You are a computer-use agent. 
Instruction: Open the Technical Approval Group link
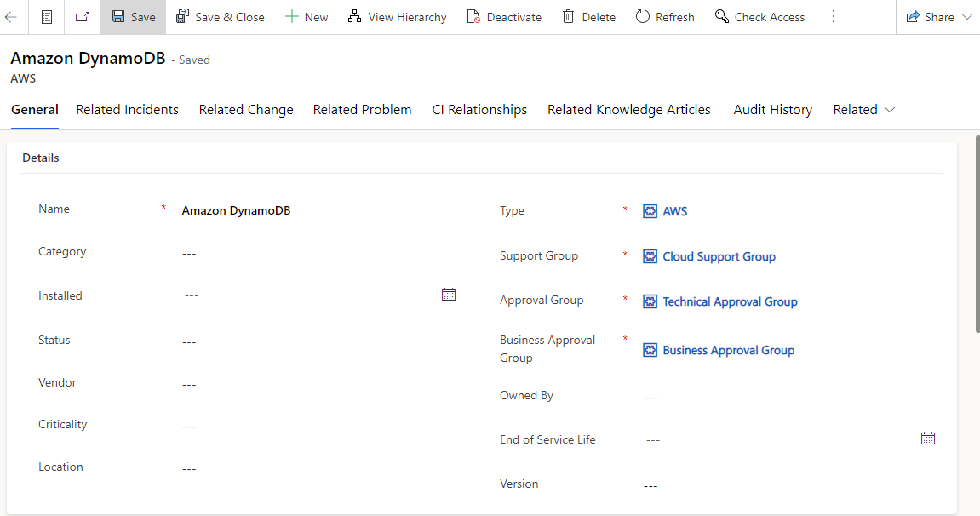(730, 301)
